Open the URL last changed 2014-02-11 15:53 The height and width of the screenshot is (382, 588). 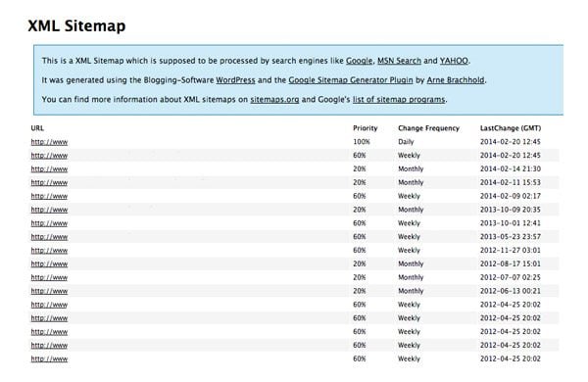pos(49,182)
